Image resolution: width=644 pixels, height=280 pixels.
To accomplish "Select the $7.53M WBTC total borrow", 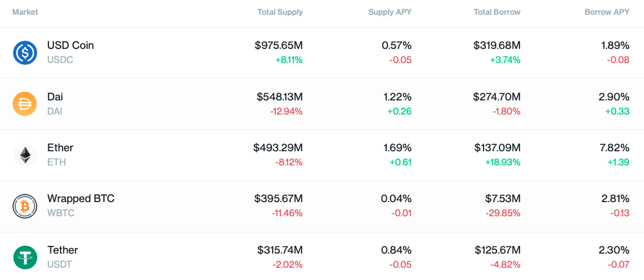I will click(503, 199).
